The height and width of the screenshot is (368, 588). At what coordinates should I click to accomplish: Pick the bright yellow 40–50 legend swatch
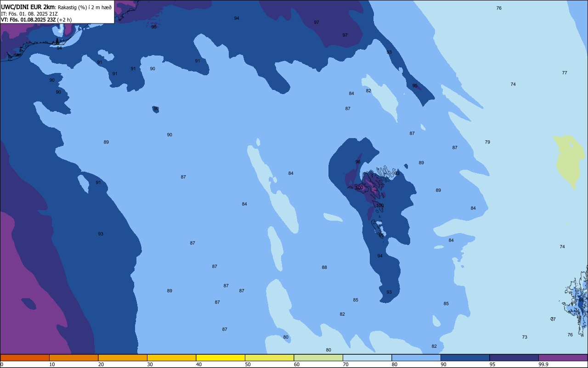[x=220, y=357]
